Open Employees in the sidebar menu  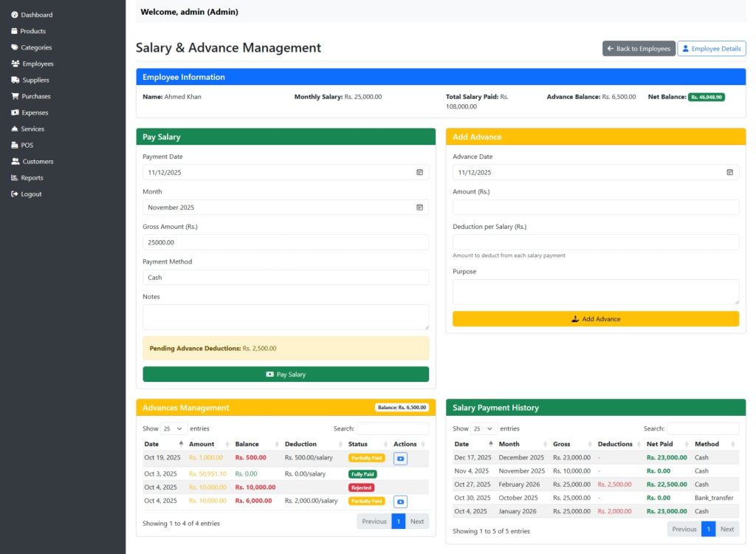[38, 64]
